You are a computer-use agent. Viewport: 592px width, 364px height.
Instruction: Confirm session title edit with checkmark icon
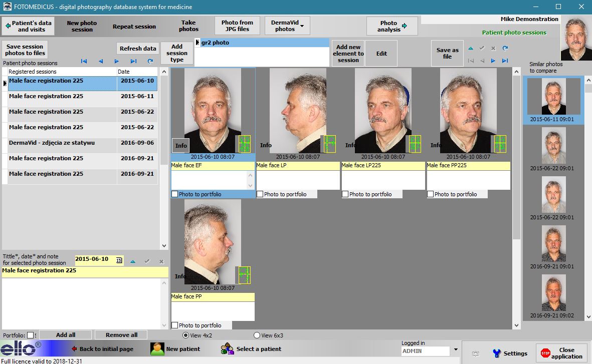[147, 261]
